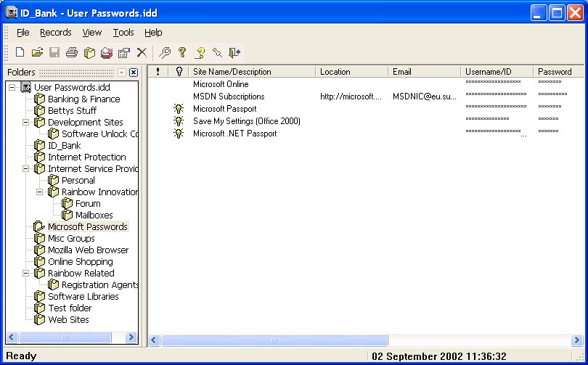This screenshot has width=588, height=365.
Task: Select the Registration Agents subfolder
Action: (99, 284)
